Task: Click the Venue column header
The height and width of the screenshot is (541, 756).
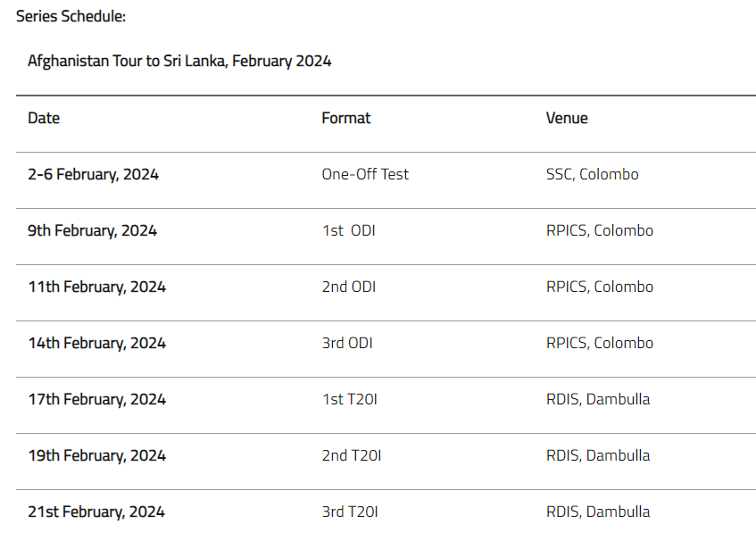Action: tap(567, 118)
